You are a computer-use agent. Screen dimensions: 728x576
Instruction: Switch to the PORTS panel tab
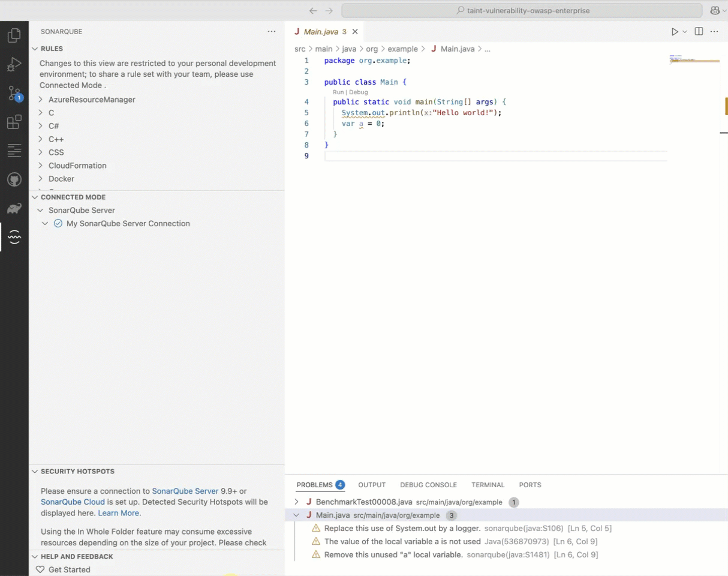click(530, 485)
